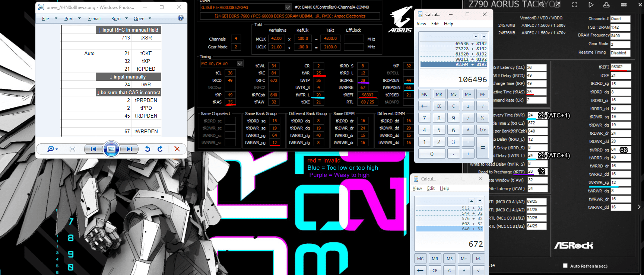The image size is (644, 275).
Task: Click equals key in upper calculator
Action: [x=482, y=148]
